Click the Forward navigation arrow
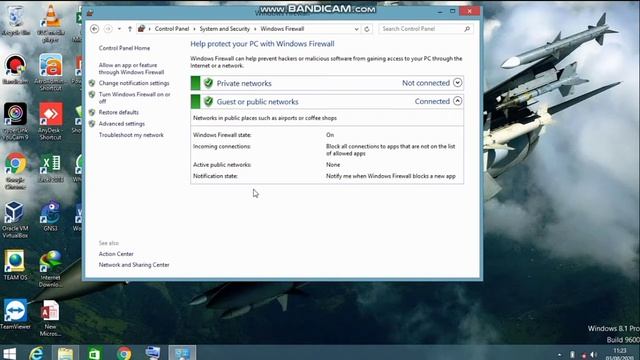Image resolution: width=640 pixels, height=360 pixels. [108, 29]
